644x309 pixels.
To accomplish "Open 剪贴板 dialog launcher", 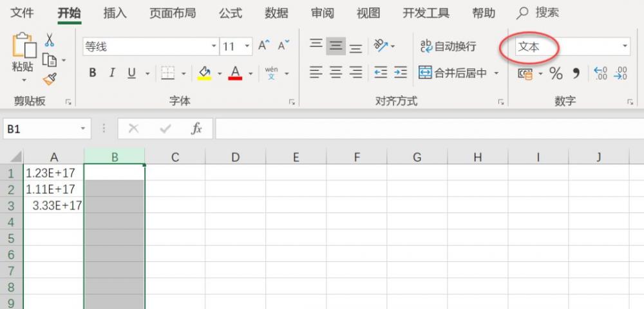I will coord(68,102).
